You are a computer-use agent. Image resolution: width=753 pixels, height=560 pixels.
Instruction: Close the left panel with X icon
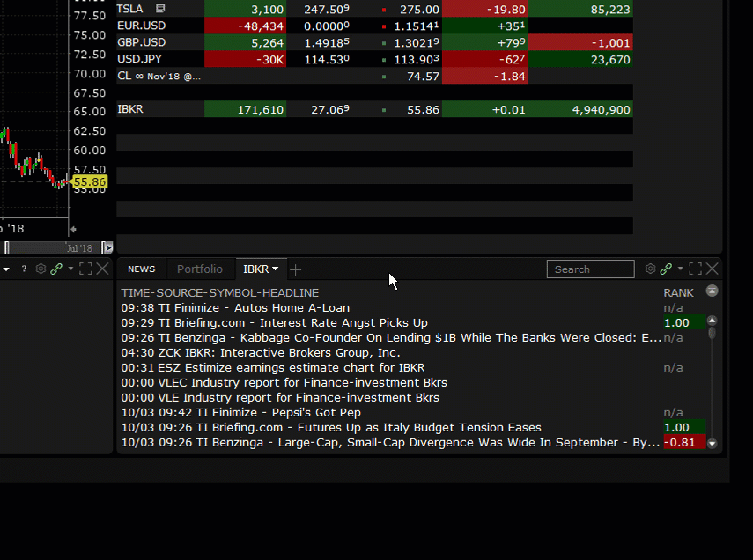point(102,269)
